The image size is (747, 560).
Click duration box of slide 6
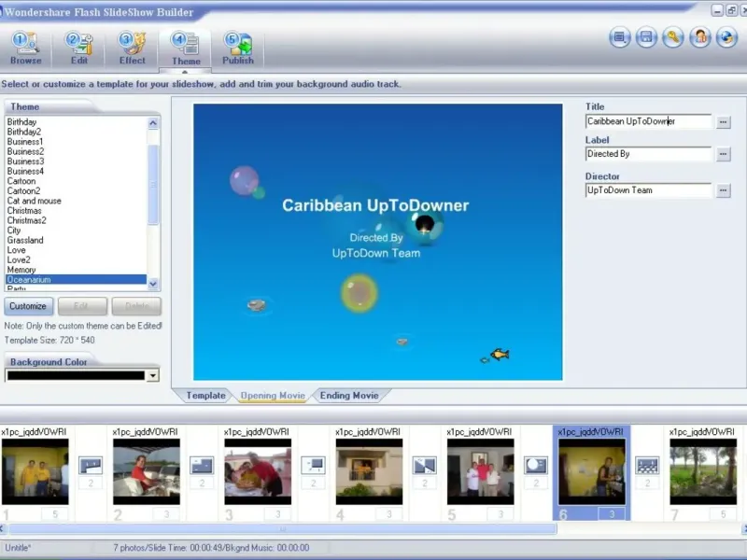click(612, 514)
